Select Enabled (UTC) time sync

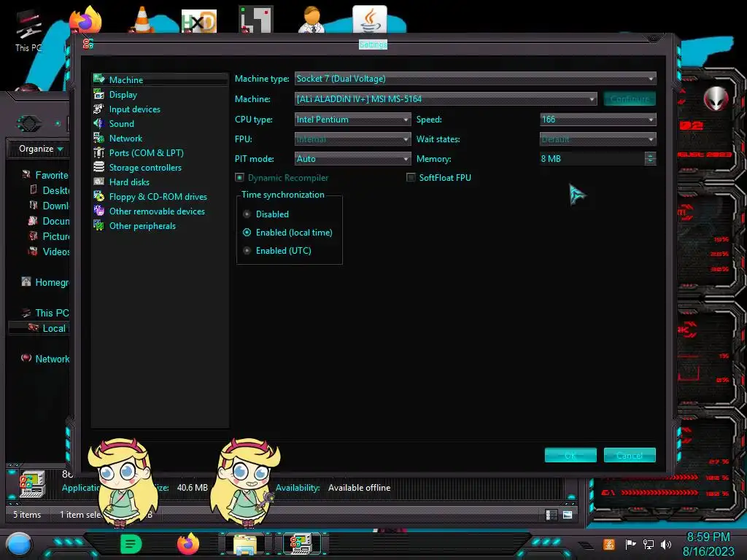[247, 251]
